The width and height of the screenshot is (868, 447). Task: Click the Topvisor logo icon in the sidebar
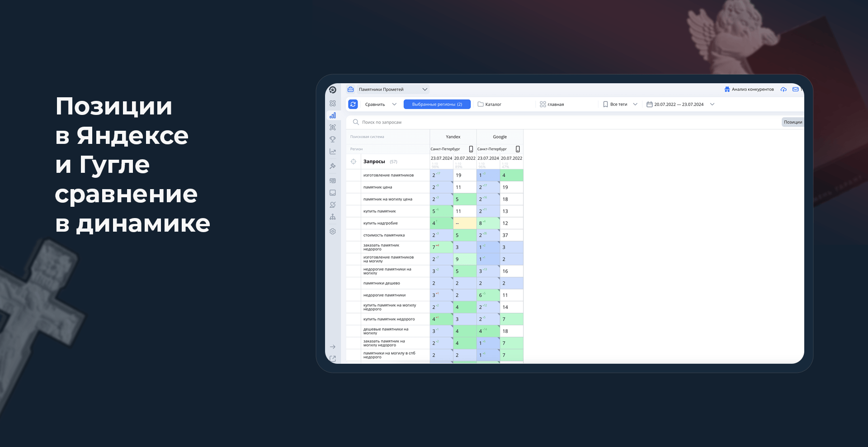click(333, 90)
